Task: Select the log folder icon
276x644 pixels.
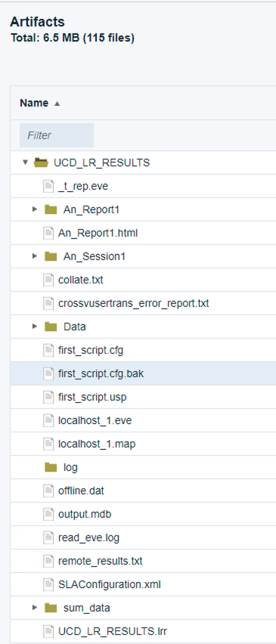Action: coord(51,467)
